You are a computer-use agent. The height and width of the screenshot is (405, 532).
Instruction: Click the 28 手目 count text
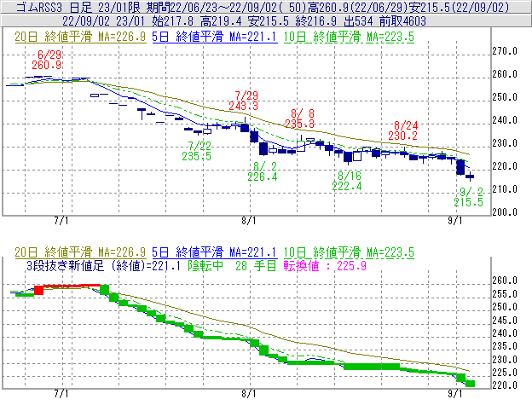(x=256, y=265)
